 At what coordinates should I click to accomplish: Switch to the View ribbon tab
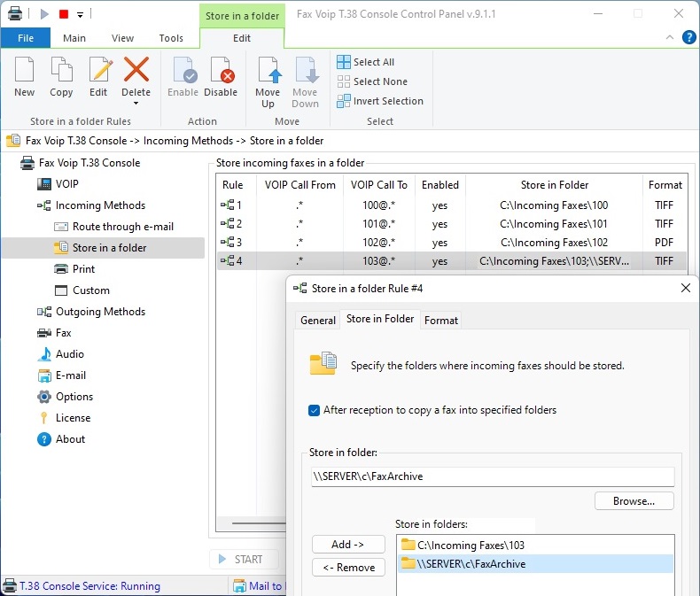[x=122, y=38]
